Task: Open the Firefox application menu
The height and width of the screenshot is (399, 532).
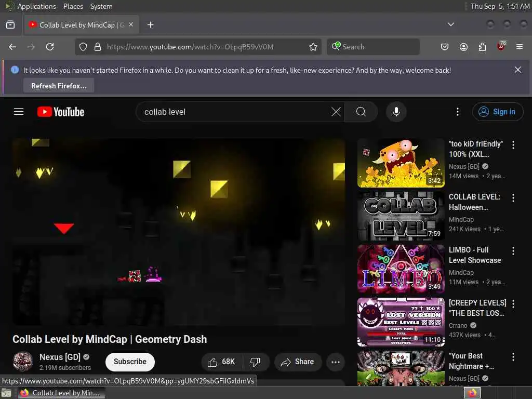Action: pos(520,47)
